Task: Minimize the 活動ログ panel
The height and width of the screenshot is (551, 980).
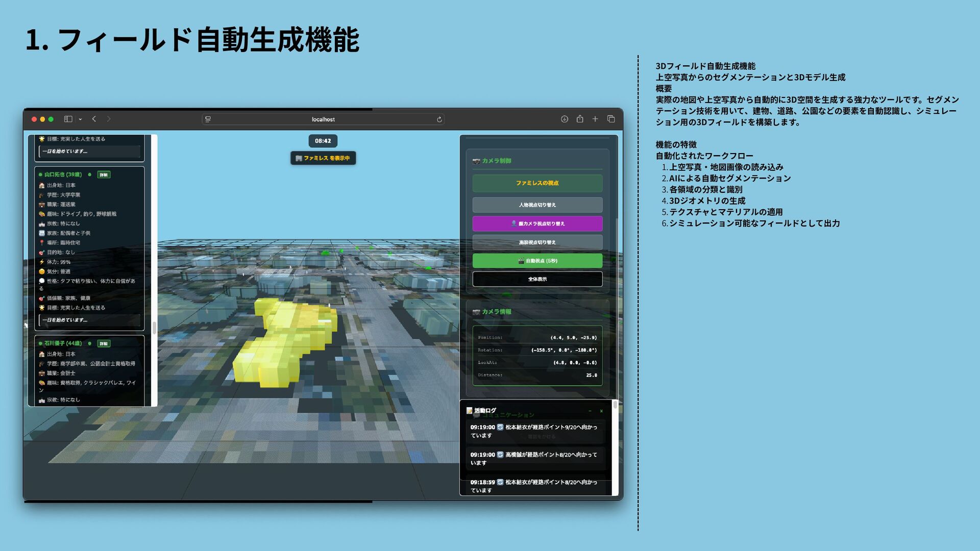Action: tap(590, 411)
